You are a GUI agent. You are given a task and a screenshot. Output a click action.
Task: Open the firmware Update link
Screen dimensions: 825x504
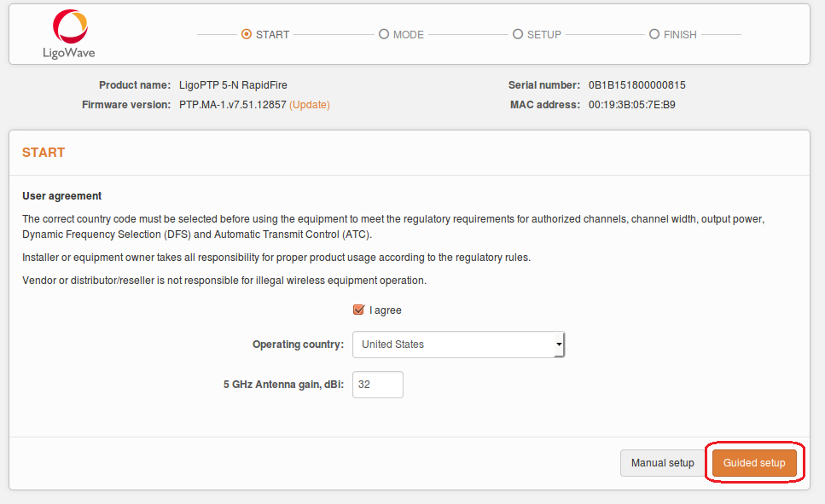310,105
